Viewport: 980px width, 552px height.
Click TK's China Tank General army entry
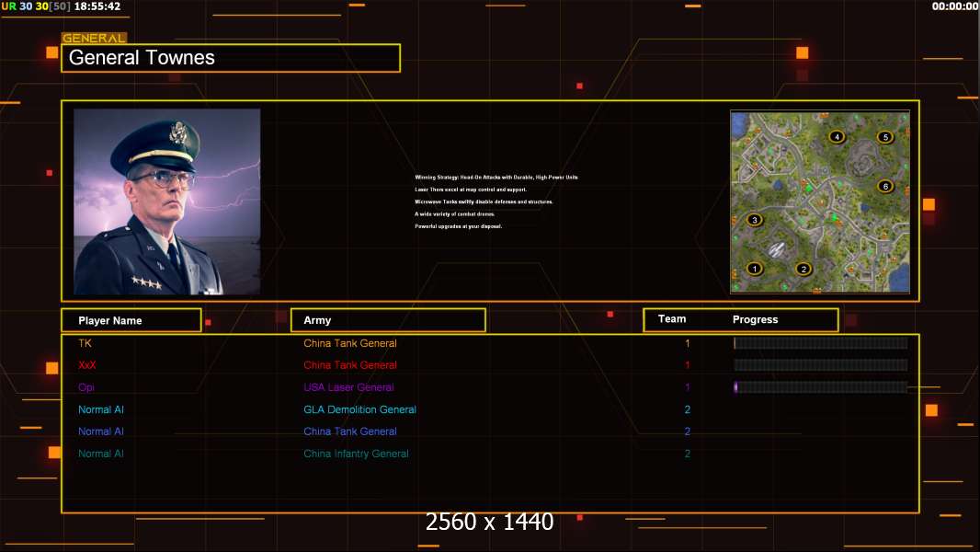coord(350,343)
